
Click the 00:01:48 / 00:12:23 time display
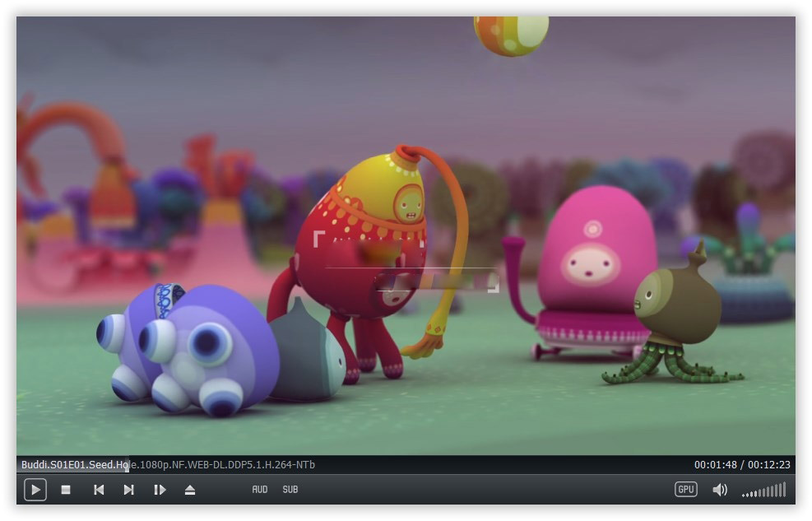tap(742, 464)
